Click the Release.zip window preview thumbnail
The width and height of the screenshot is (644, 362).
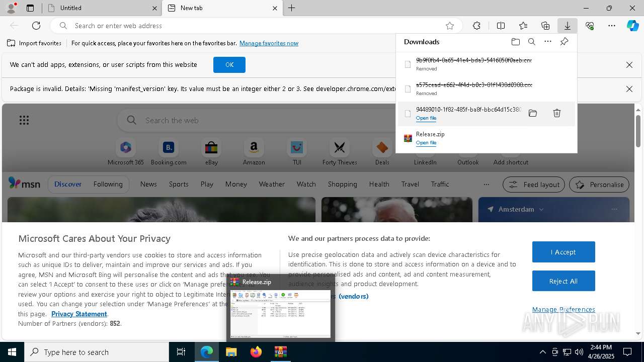coord(281,314)
